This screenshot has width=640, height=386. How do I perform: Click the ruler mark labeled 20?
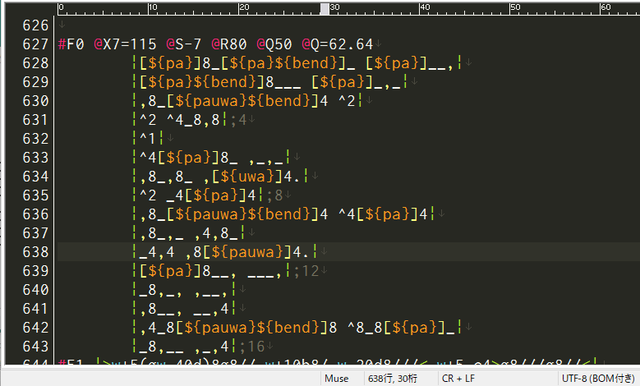click(x=243, y=7)
